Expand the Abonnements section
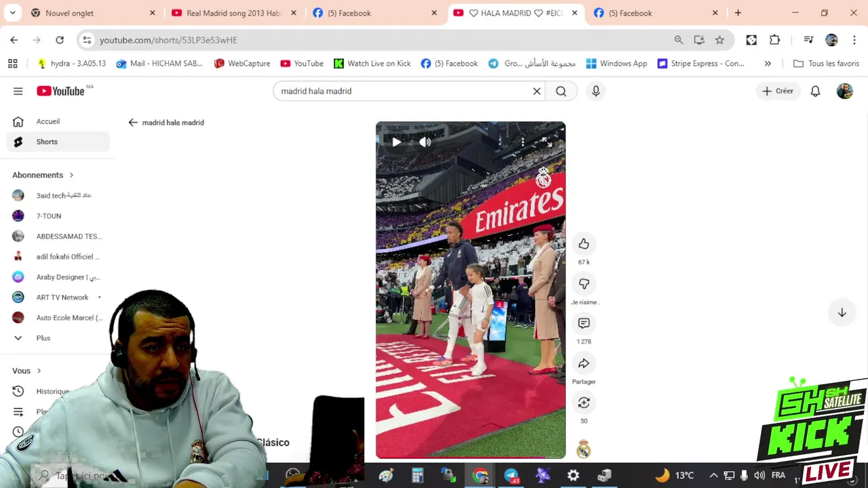 pos(43,175)
